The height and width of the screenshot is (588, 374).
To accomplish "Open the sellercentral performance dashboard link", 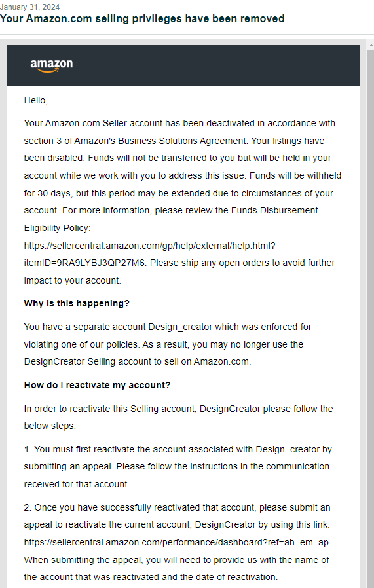I will [177, 542].
